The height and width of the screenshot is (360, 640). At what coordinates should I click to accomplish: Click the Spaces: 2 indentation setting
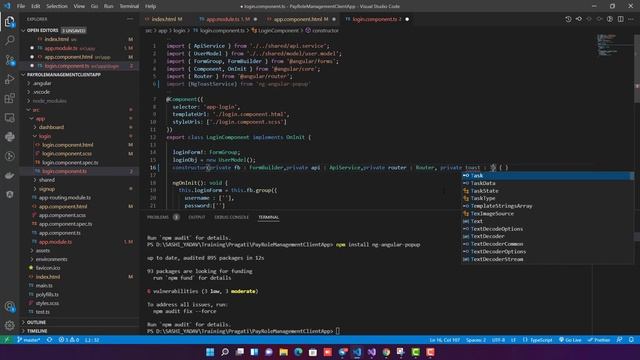point(476,340)
